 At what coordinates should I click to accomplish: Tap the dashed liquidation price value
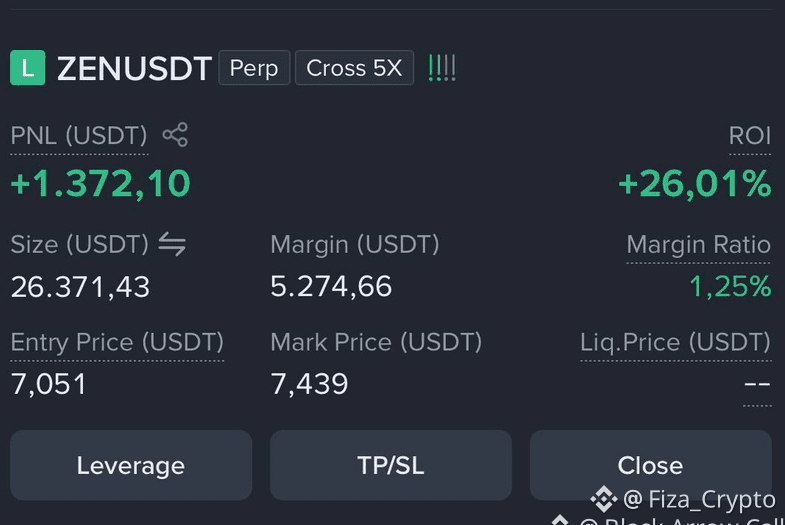pos(757,384)
